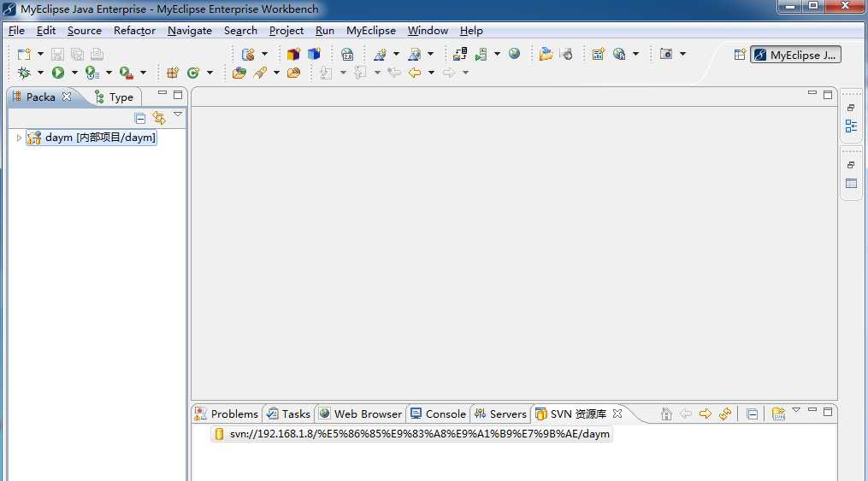Close the Packa explorer tab
The image size is (868, 481).
tap(67, 97)
